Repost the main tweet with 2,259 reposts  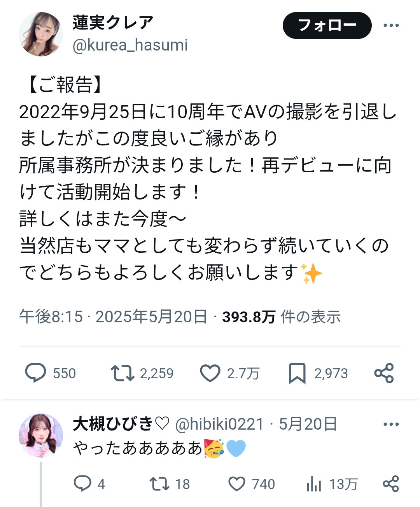[x=122, y=373]
